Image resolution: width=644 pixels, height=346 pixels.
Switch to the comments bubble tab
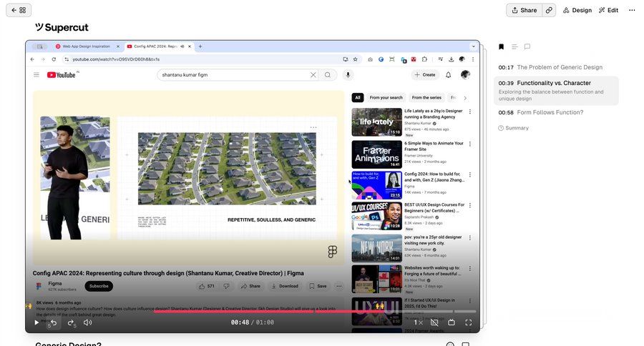[527, 46]
